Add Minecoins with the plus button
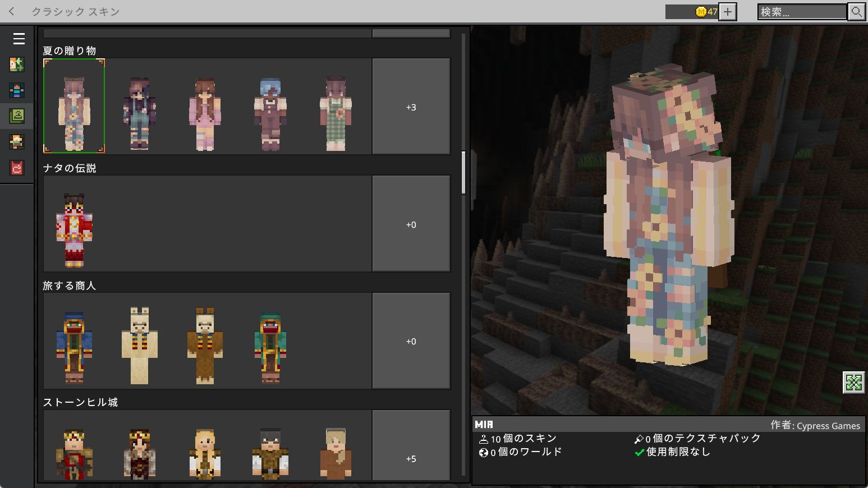 coord(728,12)
